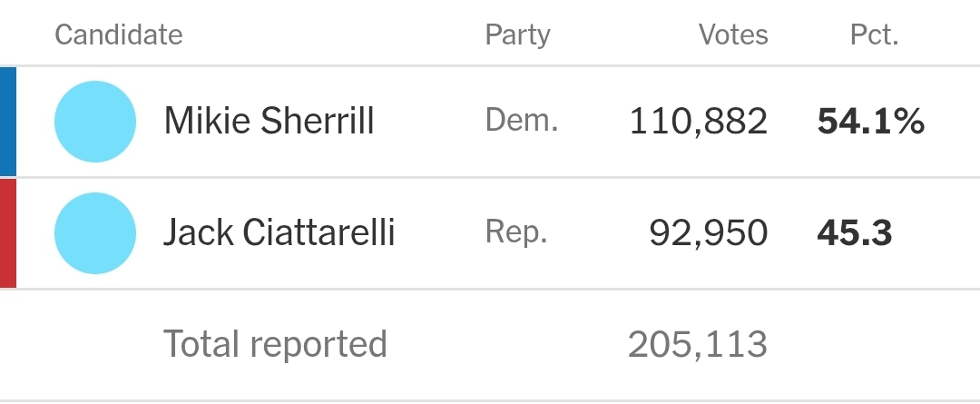980x404 pixels.
Task: Click the empty percentage cell in the Total reported row
Action: pyautogui.click(x=871, y=345)
